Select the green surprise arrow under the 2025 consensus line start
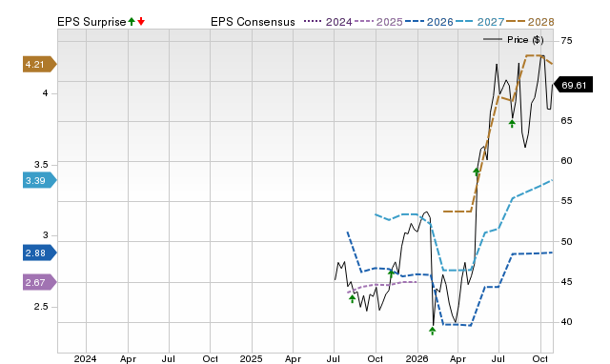610x364 pixels. tap(352, 298)
